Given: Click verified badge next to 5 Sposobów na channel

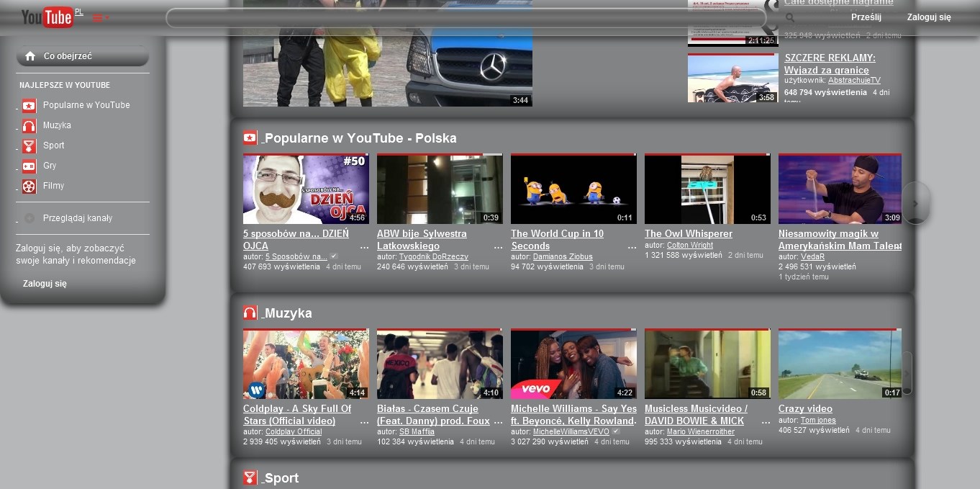Looking at the screenshot, I should tap(334, 256).
